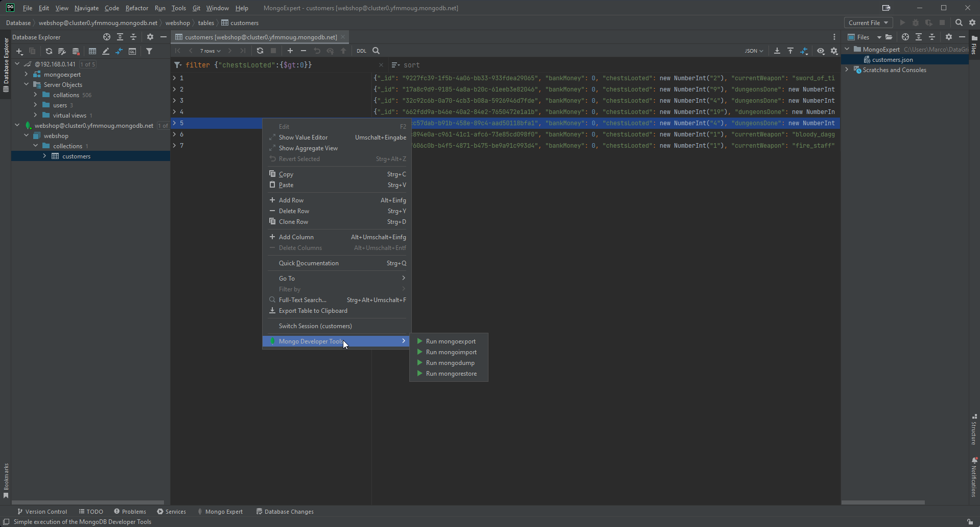Click the Find magnifier in grid toolbar
This screenshot has height=527, width=980.
376,51
